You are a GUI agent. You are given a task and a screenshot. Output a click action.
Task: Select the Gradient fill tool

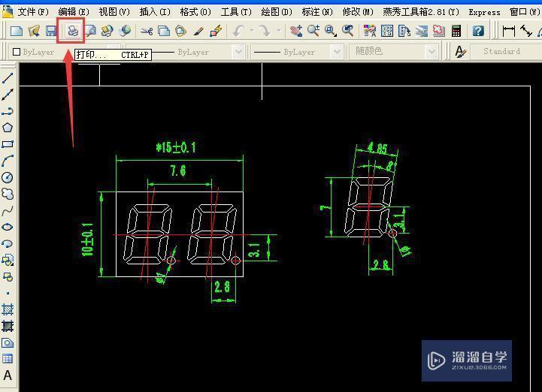8,326
